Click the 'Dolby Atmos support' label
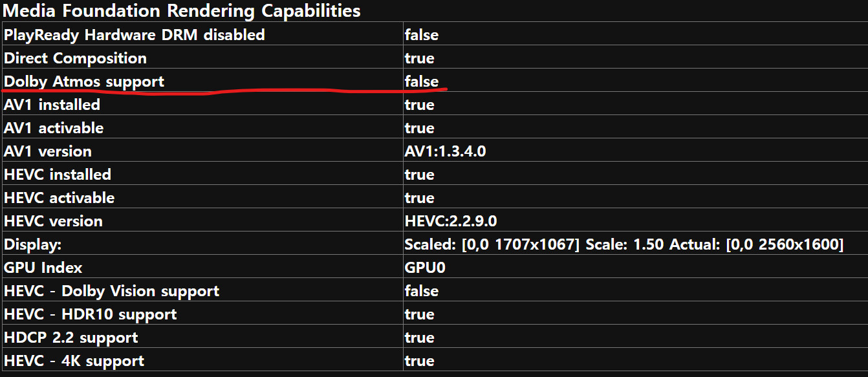The width and height of the screenshot is (868, 377). point(84,81)
